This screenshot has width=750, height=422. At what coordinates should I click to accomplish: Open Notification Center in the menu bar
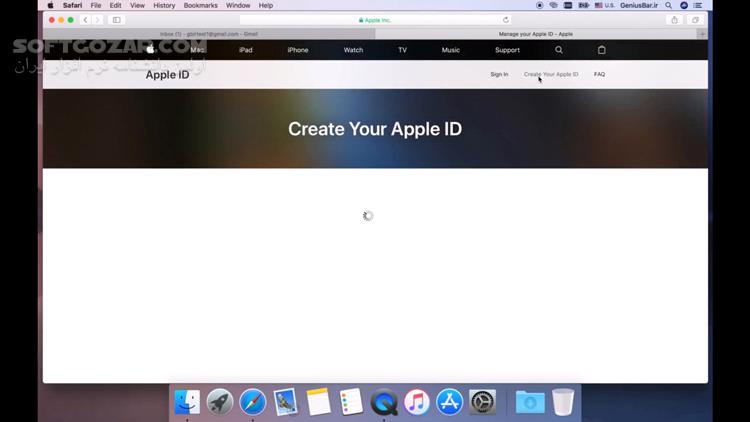coord(698,6)
